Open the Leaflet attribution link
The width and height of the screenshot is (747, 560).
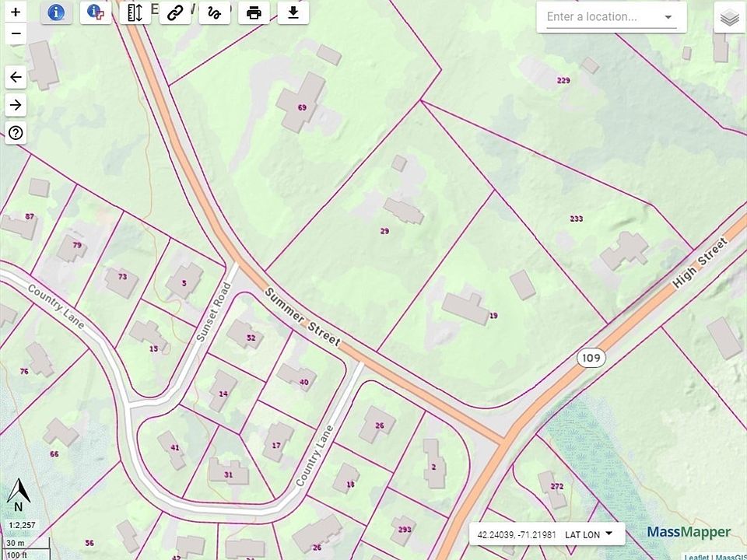click(696, 556)
